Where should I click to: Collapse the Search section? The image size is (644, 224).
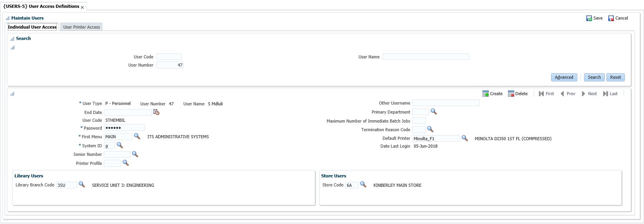tap(12, 38)
